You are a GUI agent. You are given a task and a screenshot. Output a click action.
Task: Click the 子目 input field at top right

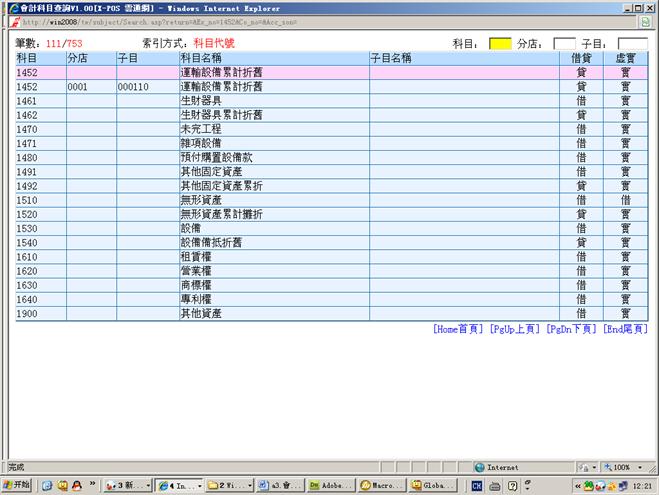(x=632, y=44)
